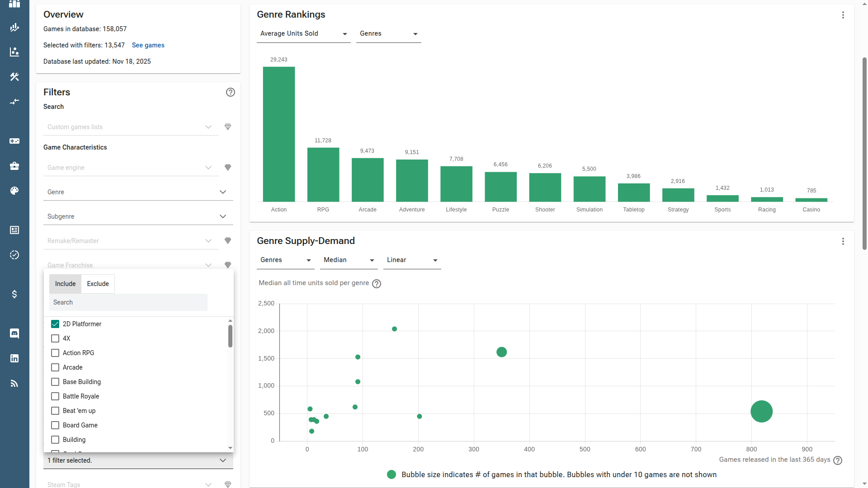Switch to the Exclude tab
The image size is (868, 488).
[98, 284]
